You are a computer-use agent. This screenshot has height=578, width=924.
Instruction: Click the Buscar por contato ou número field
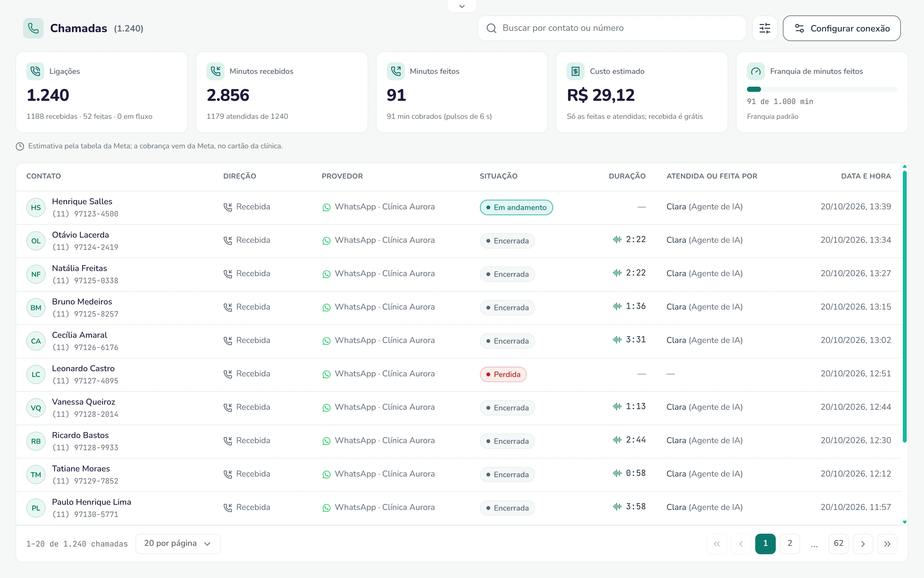pos(612,28)
